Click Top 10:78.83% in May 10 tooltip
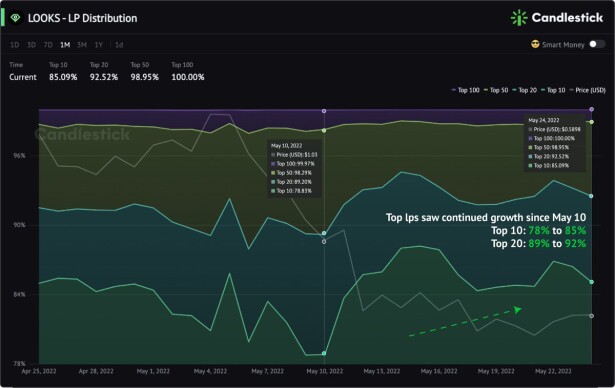The height and width of the screenshot is (388, 615). pos(291,191)
